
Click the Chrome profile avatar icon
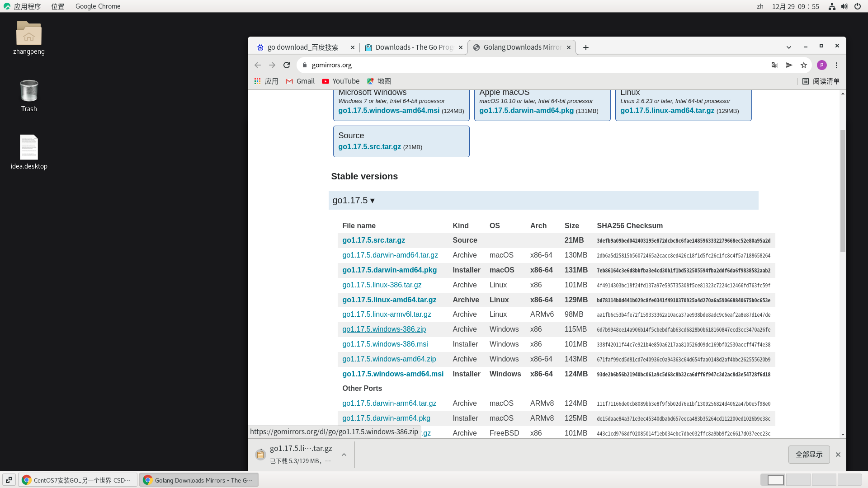point(821,64)
